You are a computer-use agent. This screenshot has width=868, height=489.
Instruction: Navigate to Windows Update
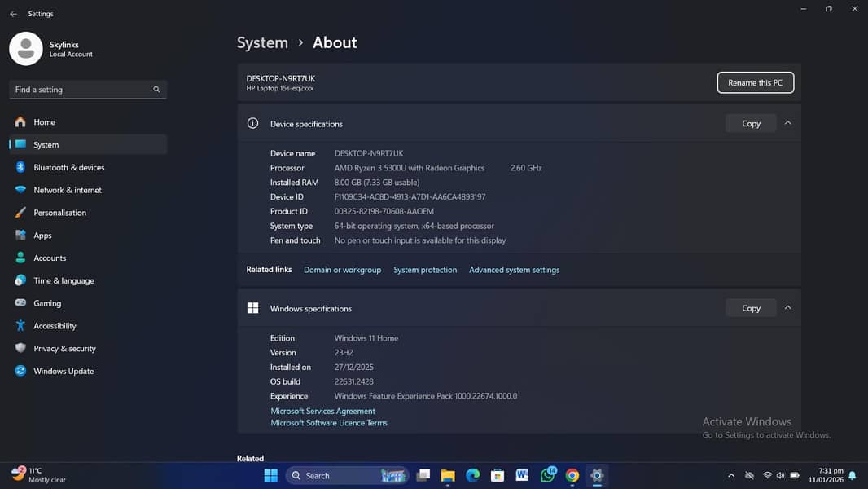point(63,371)
